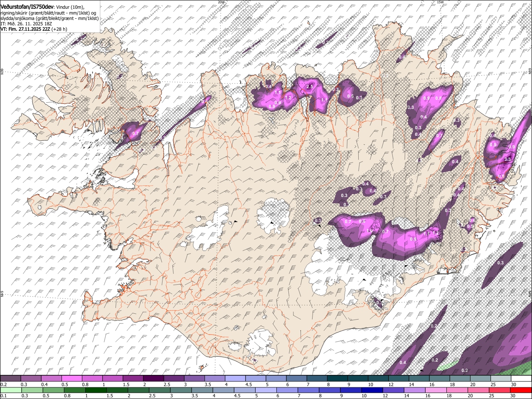Pick the dark teal 8 swatch in upper scale
This screenshot has width=532, height=399.
pos(337,379)
